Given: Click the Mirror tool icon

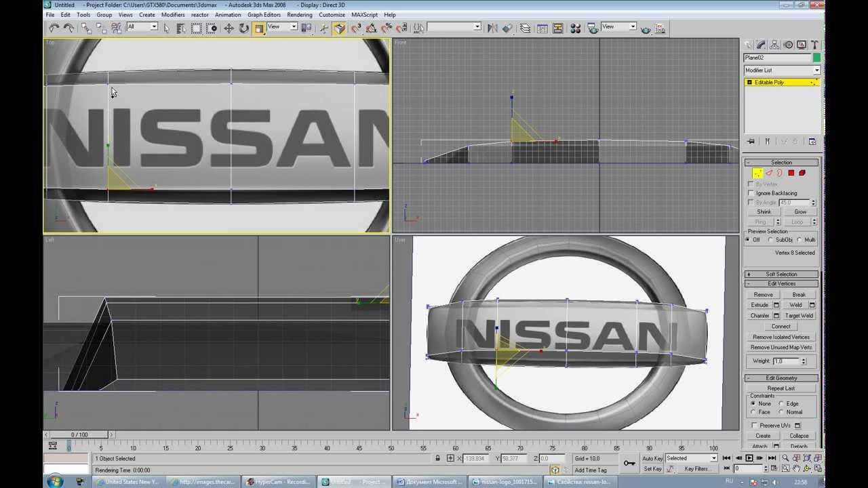Looking at the screenshot, I should tap(493, 28).
